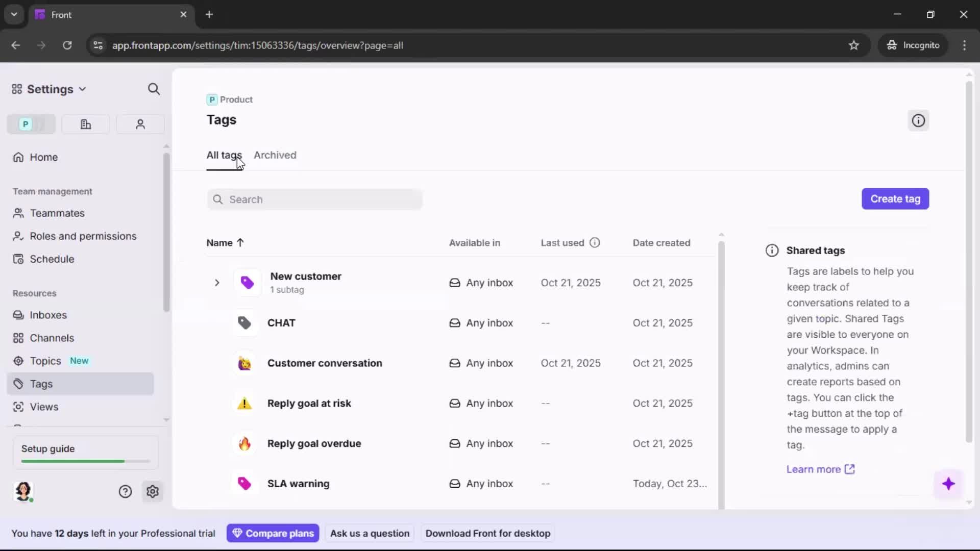Open the help question mark icon
The width and height of the screenshot is (980, 551).
[x=125, y=491]
